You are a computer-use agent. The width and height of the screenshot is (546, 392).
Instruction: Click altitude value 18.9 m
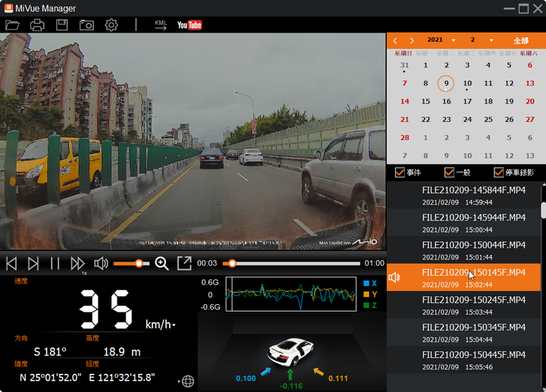click(x=122, y=352)
